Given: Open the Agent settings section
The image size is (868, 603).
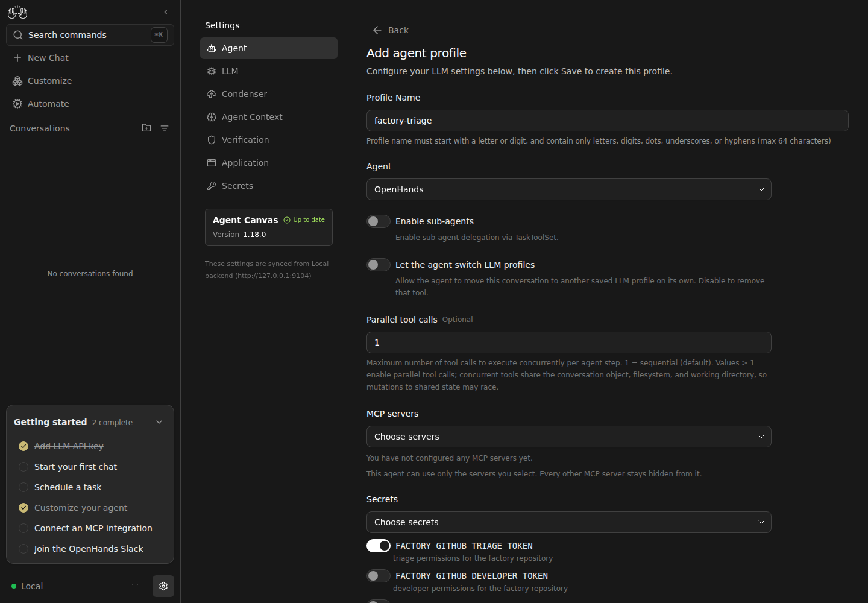Looking at the screenshot, I should (x=269, y=48).
